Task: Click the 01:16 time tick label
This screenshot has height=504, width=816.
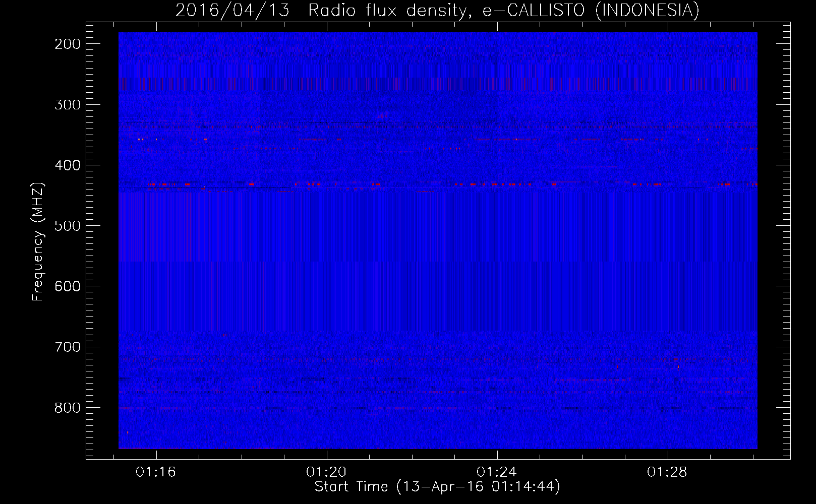Action: click(156, 472)
